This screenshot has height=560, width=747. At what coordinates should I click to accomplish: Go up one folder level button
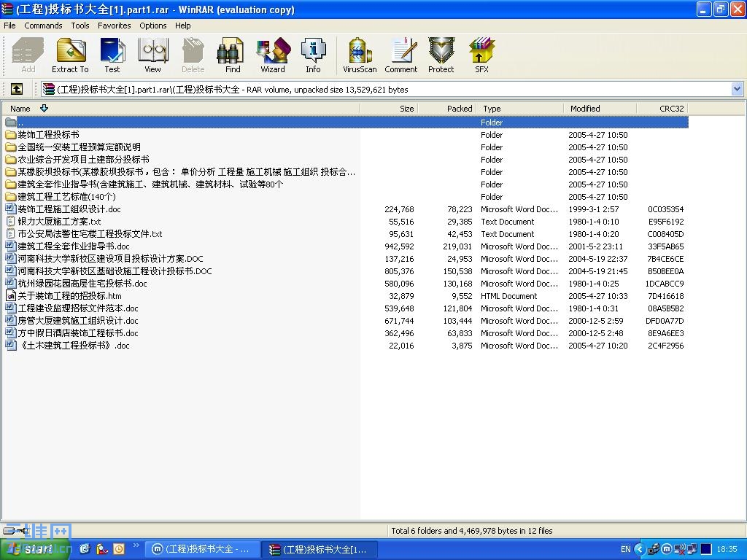[16, 89]
